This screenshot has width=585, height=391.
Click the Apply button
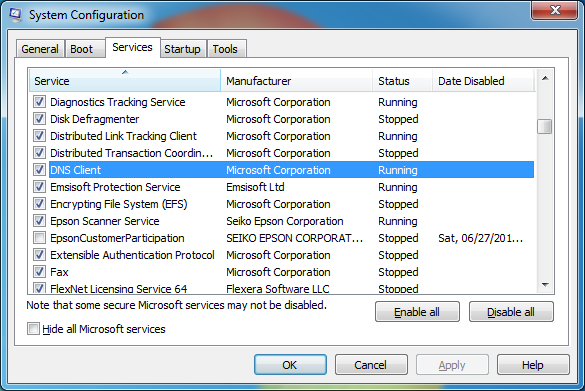click(x=452, y=365)
